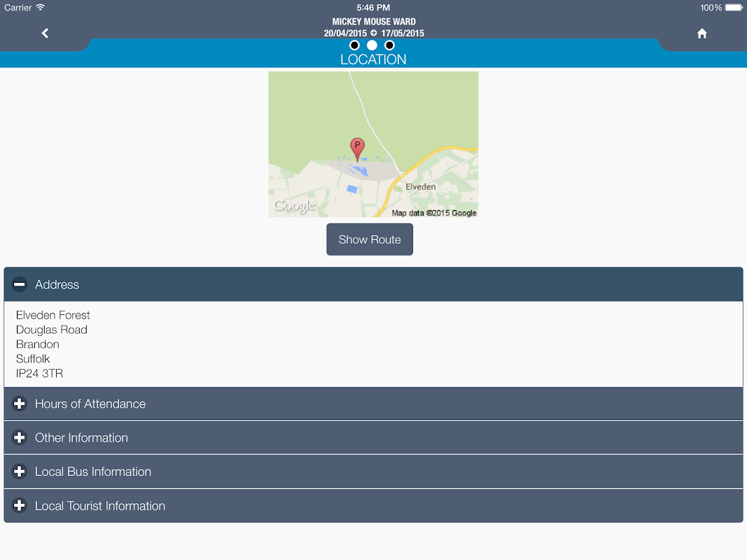Select the first page indicator dot
The height and width of the screenshot is (560, 747).
point(354,45)
